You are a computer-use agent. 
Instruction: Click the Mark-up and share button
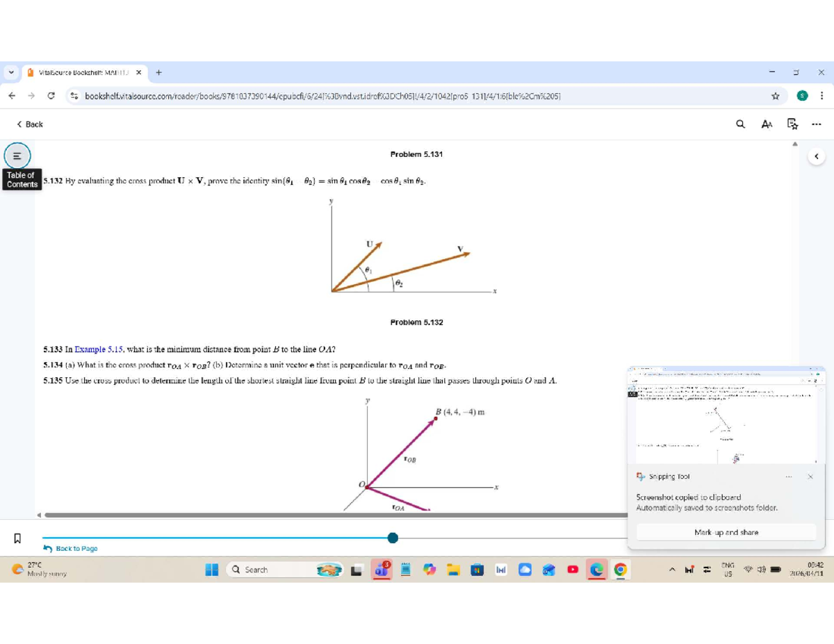(x=726, y=532)
